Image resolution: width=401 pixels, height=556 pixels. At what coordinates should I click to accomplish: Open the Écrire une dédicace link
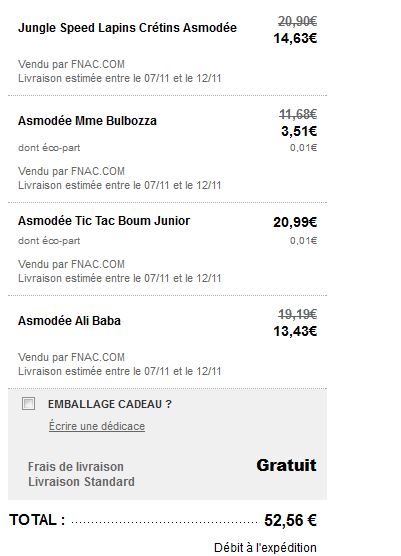(97, 426)
